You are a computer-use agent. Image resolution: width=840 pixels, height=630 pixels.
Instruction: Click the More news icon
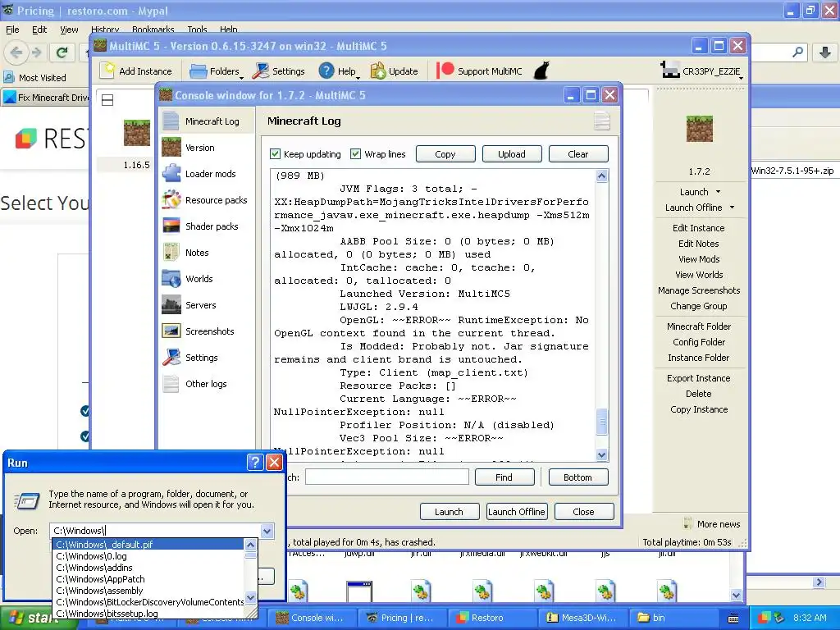coord(687,523)
